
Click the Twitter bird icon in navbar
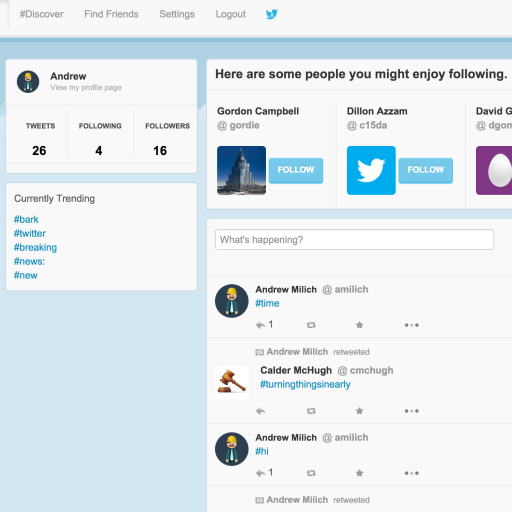pos(271,14)
